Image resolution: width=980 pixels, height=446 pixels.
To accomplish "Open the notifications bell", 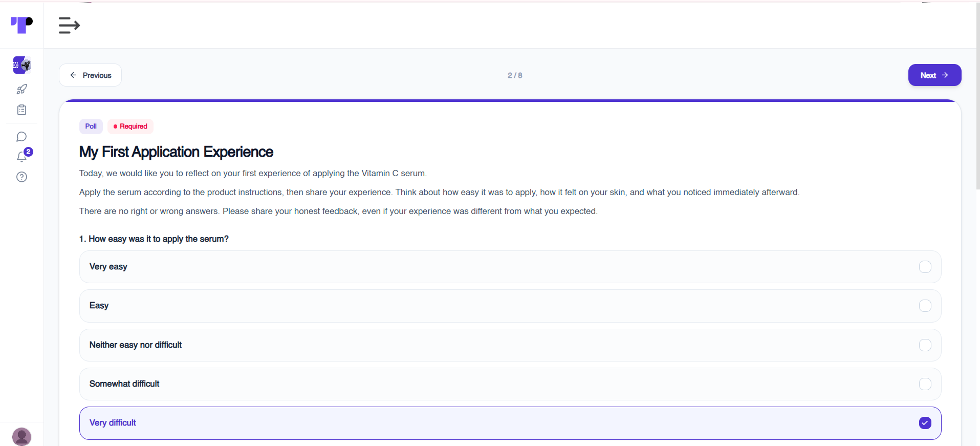I will 23,156.
